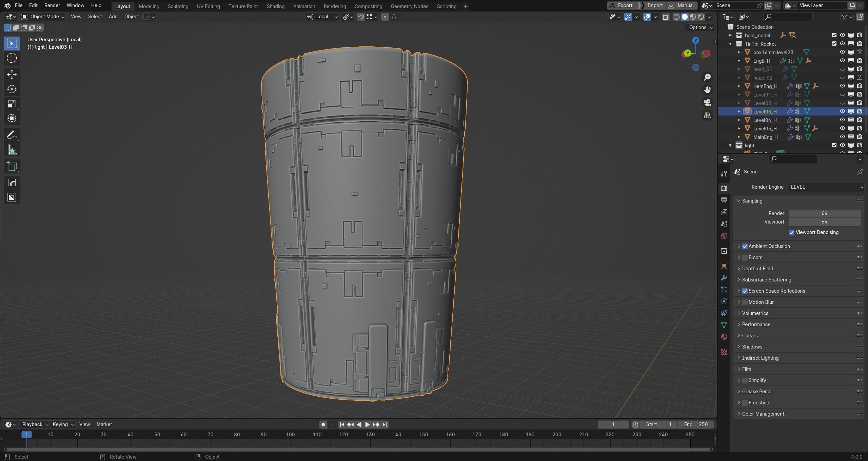Click the Toggle camera view icon

click(x=707, y=103)
